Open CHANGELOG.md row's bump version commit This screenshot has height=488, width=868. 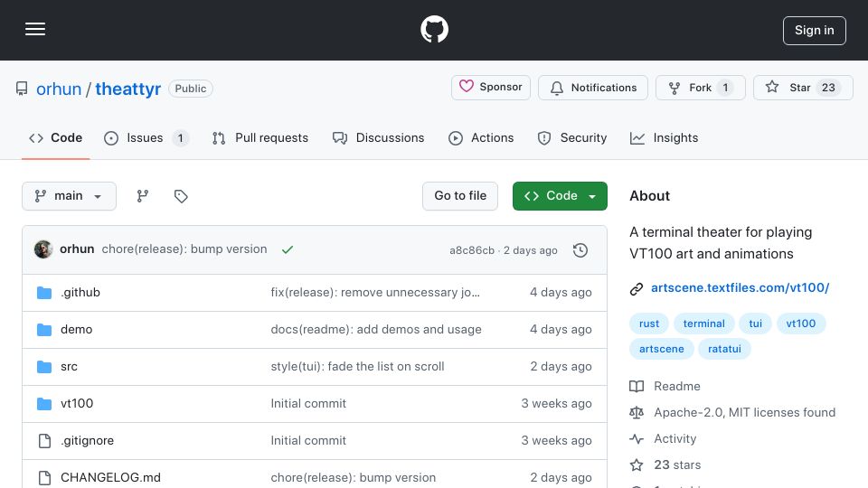354,477
